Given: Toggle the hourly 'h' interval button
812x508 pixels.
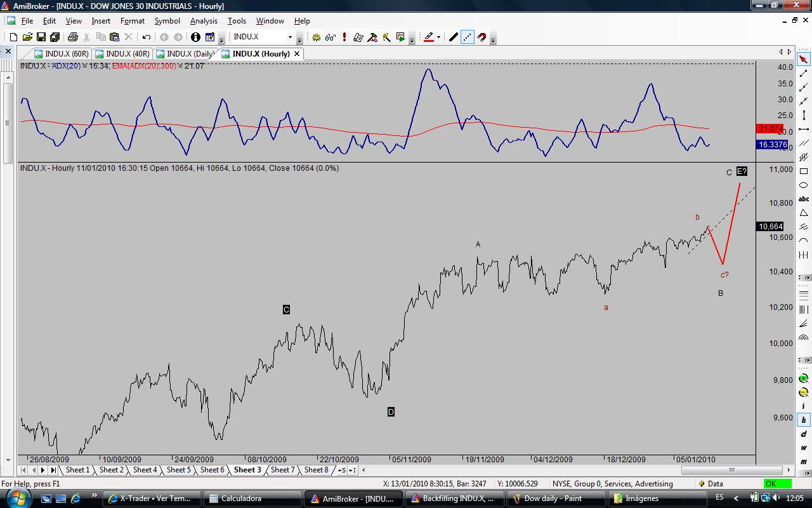Looking at the screenshot, I should (804, 420).
